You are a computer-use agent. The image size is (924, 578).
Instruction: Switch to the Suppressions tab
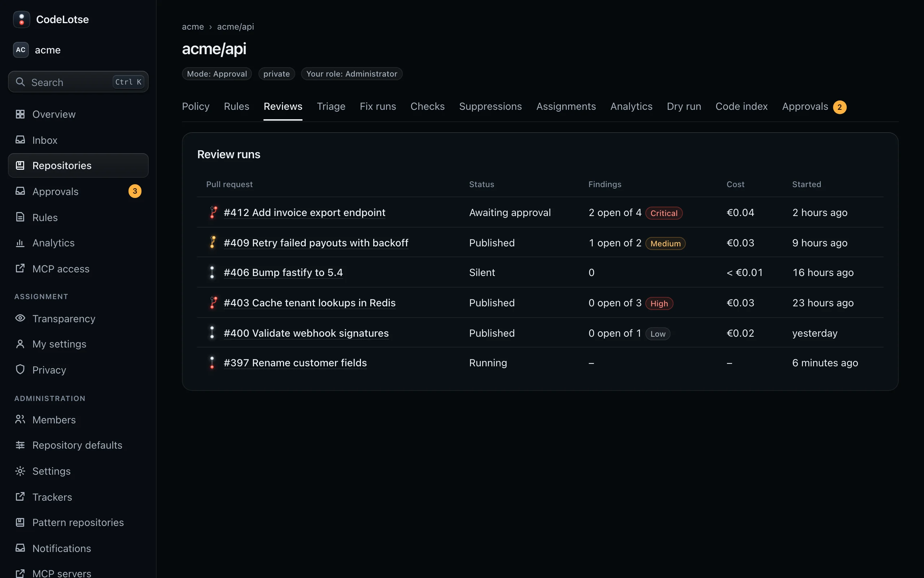[490, 106]
